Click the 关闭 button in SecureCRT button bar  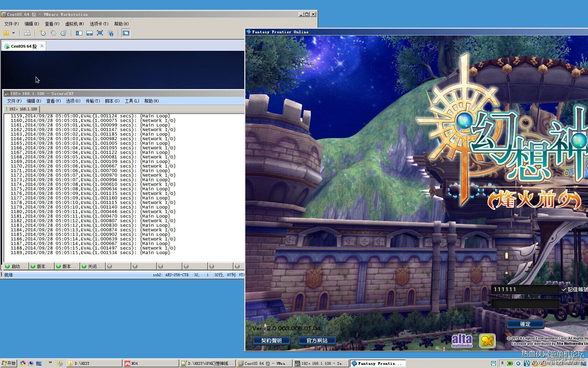point(93,266)
